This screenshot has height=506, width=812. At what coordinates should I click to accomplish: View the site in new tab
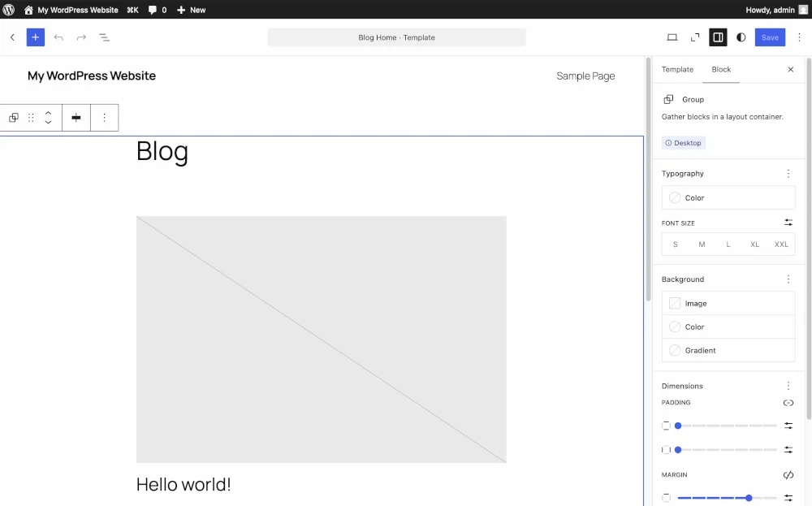pyautogui.click(x=695, y=37)
